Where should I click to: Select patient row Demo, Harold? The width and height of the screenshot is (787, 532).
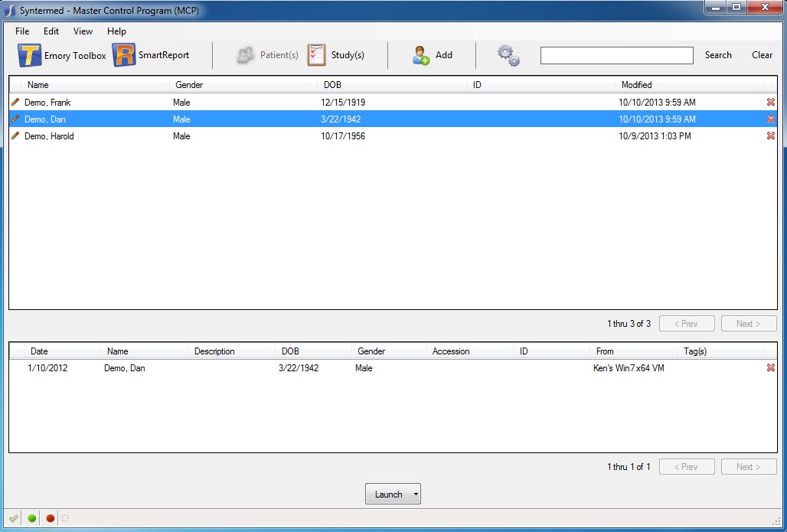coord(393,135)
